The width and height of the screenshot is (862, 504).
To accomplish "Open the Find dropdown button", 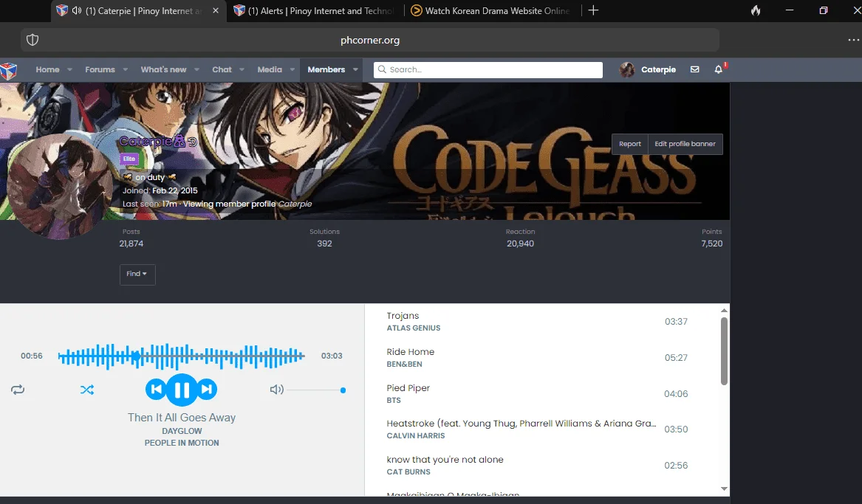I will [137, 274].
